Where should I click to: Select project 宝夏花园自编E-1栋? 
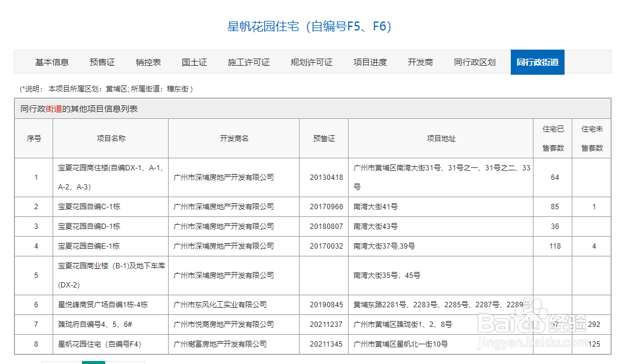click(89, 246)
